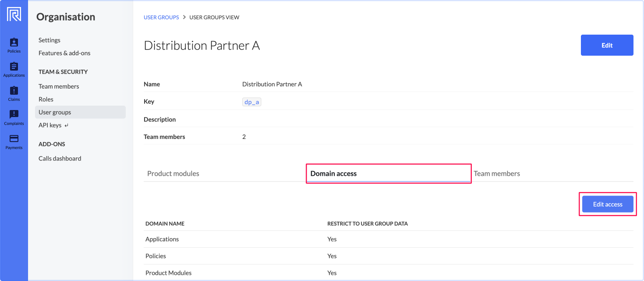Viewport: 644px width, 281px height.
Task: Click the Distribution Partner A page title
Action: pos(202,46)
